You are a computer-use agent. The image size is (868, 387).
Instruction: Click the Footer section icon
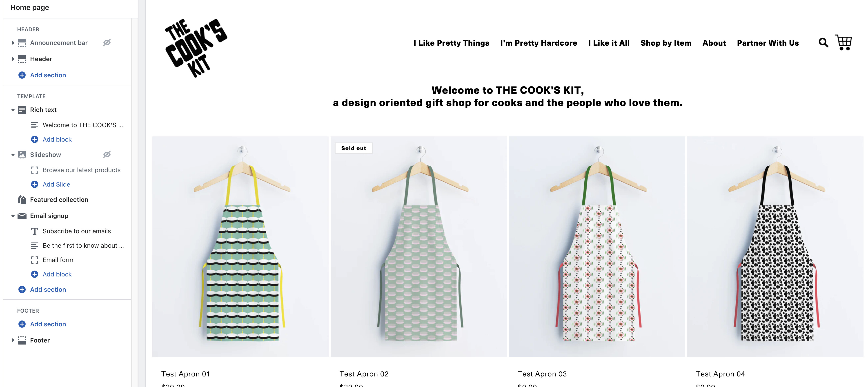[22, 340]
